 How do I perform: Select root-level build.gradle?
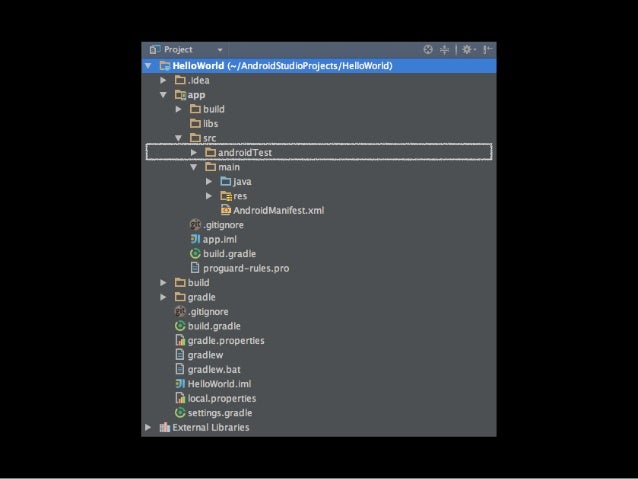pos(214,326)
